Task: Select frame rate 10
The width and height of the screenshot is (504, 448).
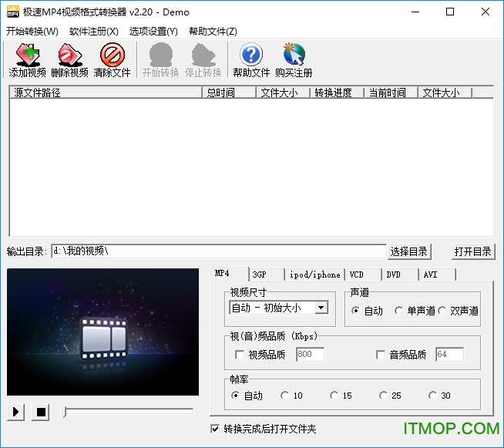Action: [284, 396]
